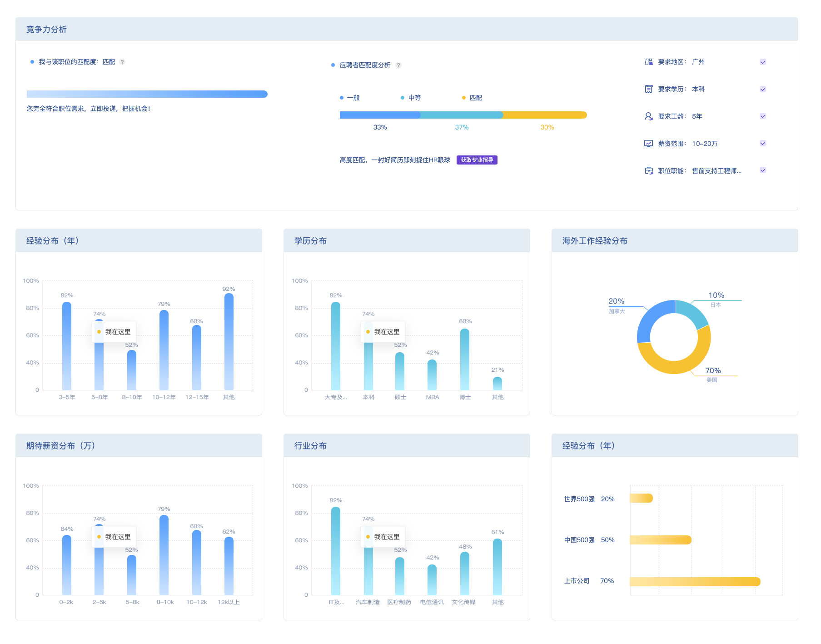Toggle the 要求地区 广州 checkbox
Image resolution: width=821 pixels, height=644 pixels.
coord(762,62)
